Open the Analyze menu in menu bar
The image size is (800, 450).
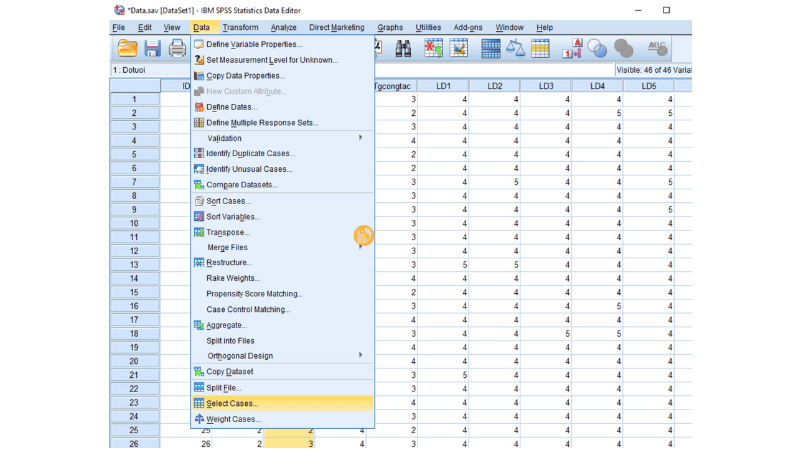pos(283,27)
